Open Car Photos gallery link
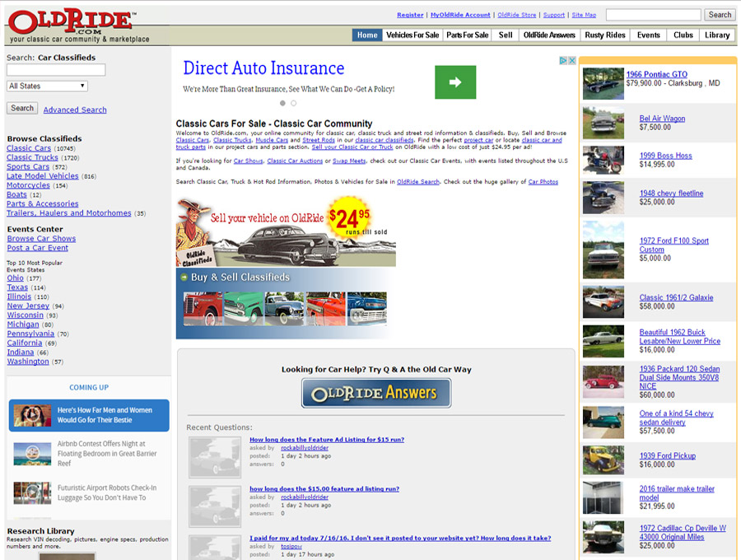This screenshot has width=741, height=560. 543,182
